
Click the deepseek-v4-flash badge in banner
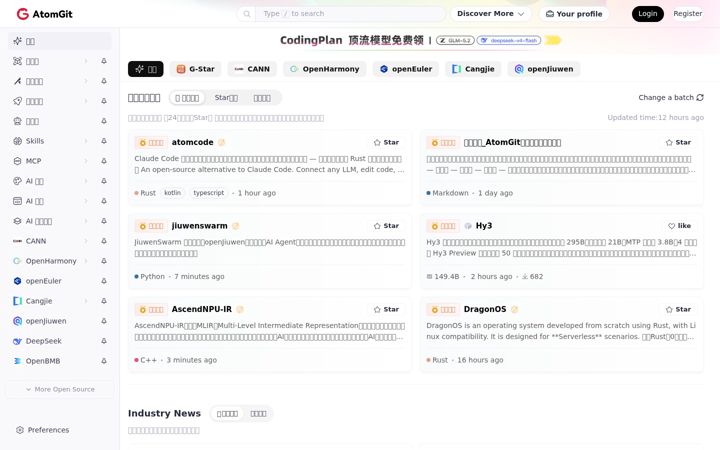tap(509, 40)
